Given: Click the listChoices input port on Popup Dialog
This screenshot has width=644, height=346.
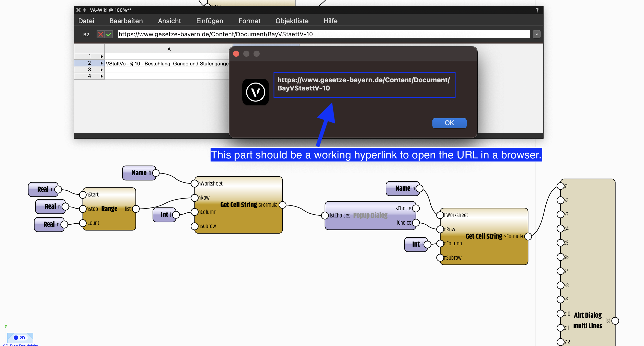Looking at the screenshot, I should click(x=325, y=215).
